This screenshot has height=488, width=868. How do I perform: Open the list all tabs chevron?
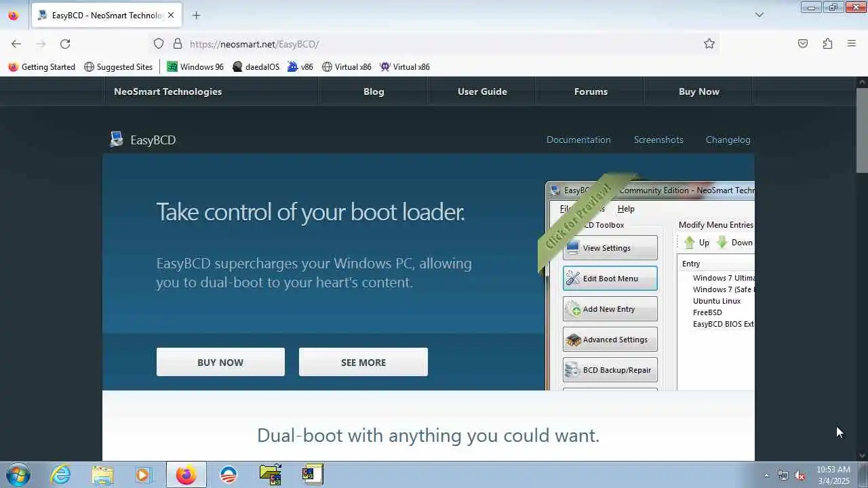point(759,15)
